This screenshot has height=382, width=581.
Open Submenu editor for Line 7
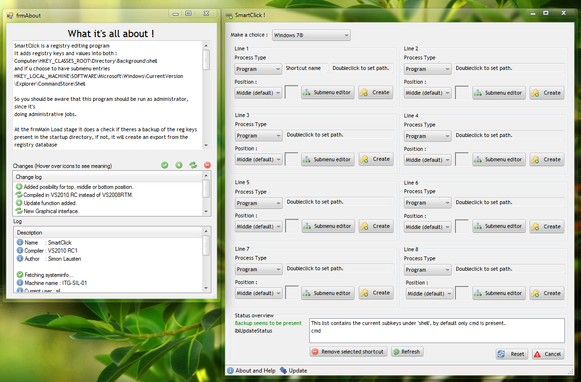click(328, 293)
